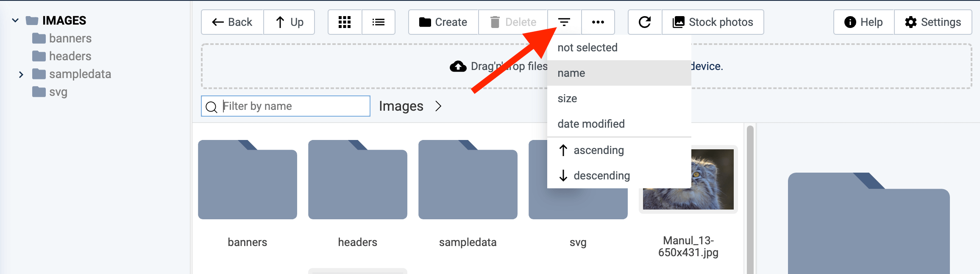
Task: Create a new folder
Action: point(443,22)
